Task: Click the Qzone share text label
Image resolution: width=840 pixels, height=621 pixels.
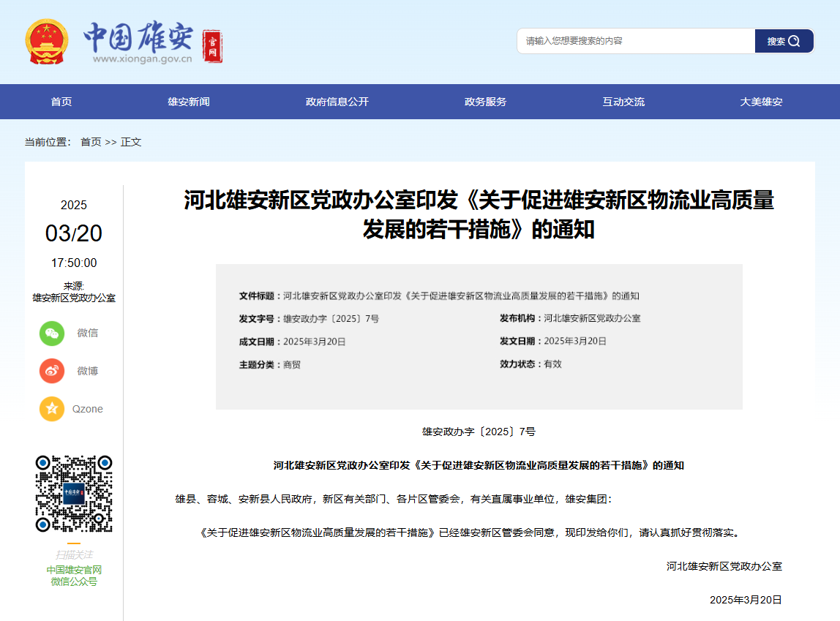Action: pyautogui.click(x=88, y=409)
